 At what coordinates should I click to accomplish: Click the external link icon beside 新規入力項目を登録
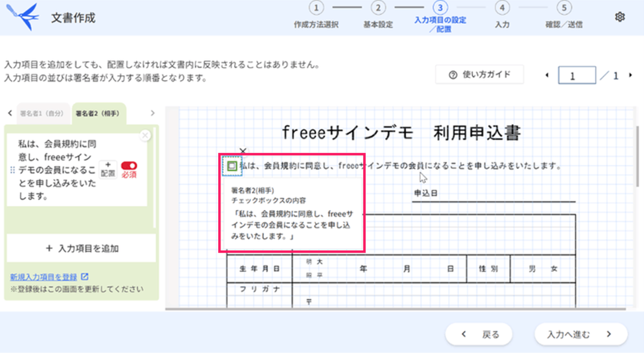tap(85, 277)
